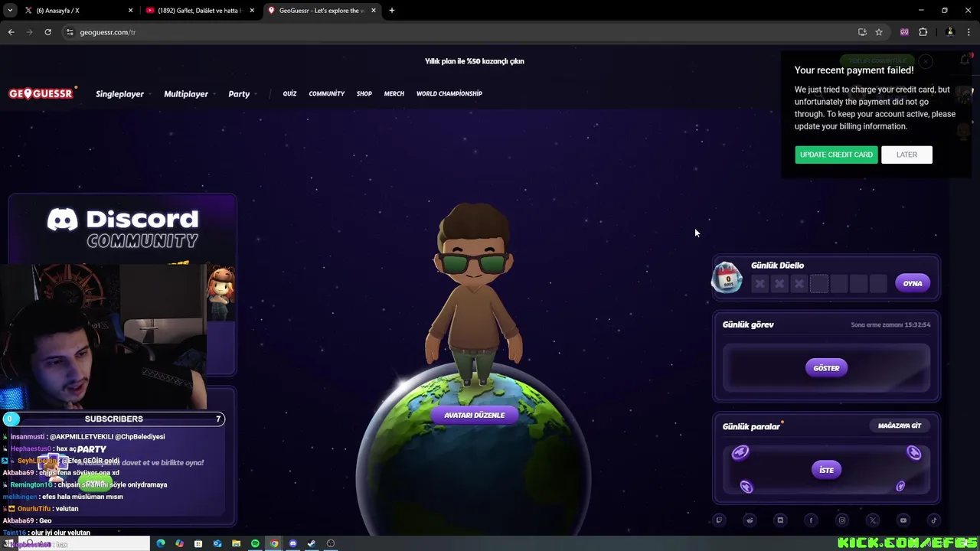Open the YouTube social link icon in footer
980x551 pixels.
click(x=903, y=520)
